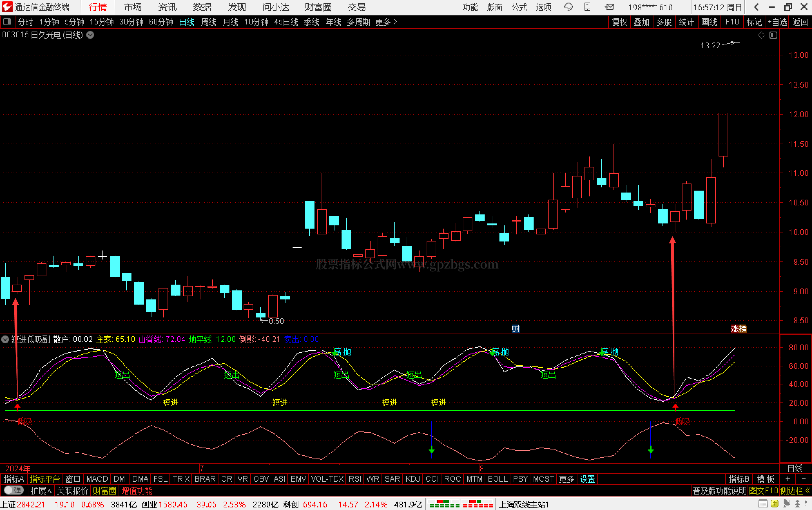The height and width of the screenshot is (510, 812).
Task: Click the refresh/sync circular arrow icon
Action: click(x=568, y=7)
